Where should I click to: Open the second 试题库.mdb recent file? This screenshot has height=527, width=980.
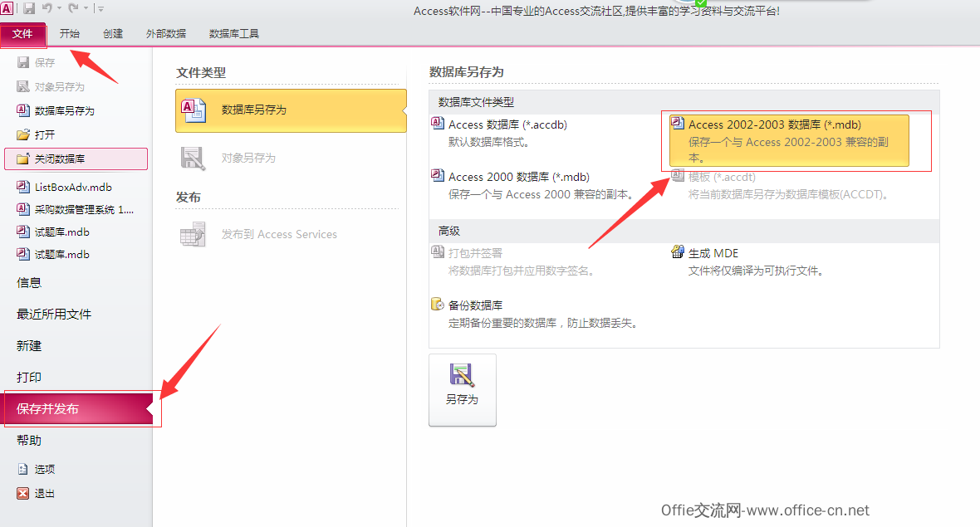[62, 254]
